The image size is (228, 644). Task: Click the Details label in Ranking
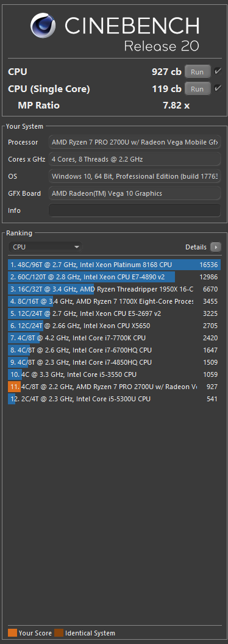click(196, 247)
